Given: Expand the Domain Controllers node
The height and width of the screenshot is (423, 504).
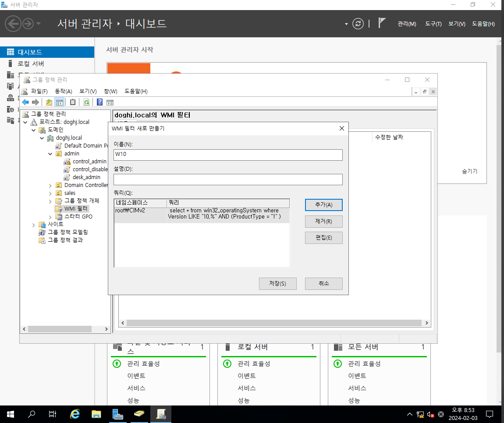Looking at the screenshot, I should [x=50, y=186].
